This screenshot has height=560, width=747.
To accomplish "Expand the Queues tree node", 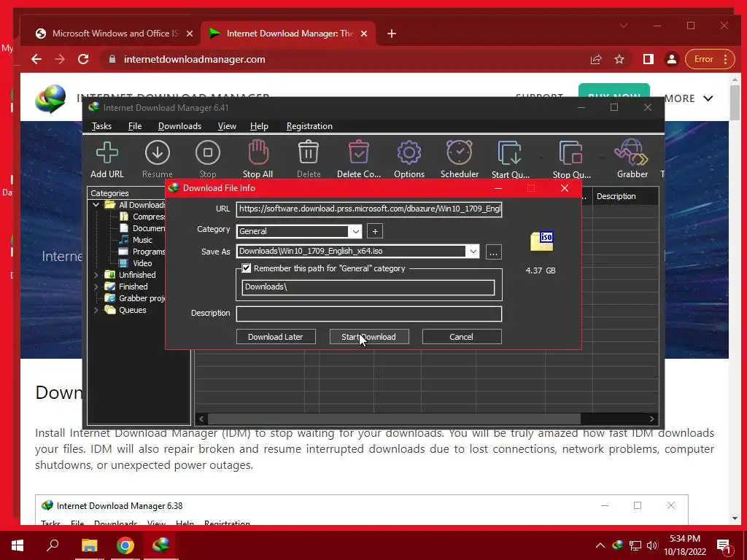I will click(96, 310).
